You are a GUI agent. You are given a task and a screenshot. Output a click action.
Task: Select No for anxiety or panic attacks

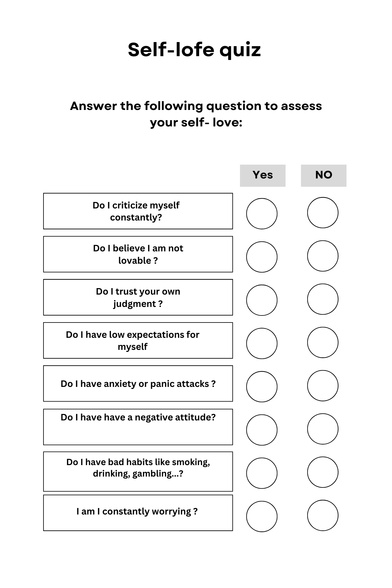pos(323,385)
